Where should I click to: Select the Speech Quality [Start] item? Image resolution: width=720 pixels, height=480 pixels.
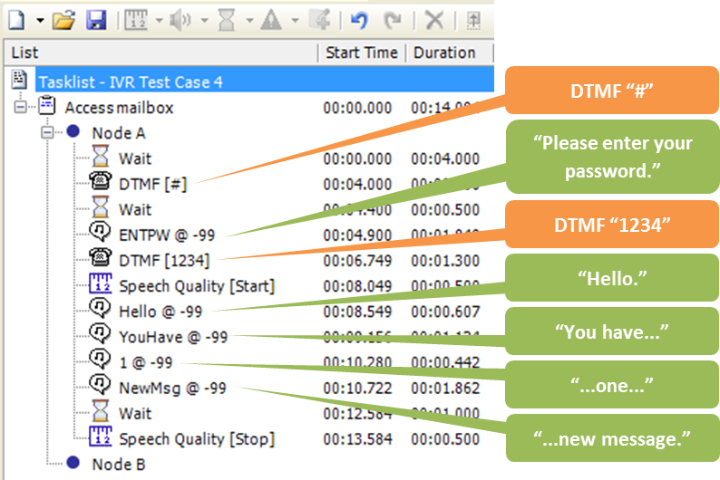click(196, 286)
